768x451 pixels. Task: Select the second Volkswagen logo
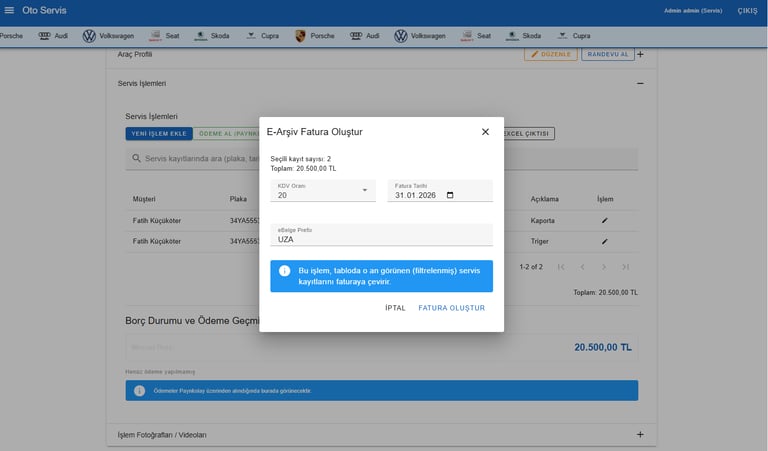pos(401,36)
